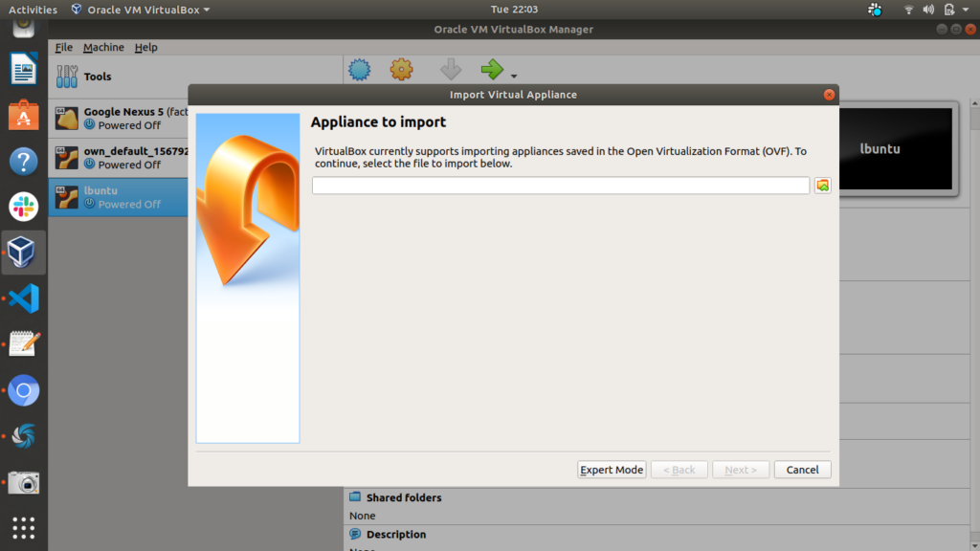
Task: Open system menu dropdown arrow
Action: tap(966, 10)
